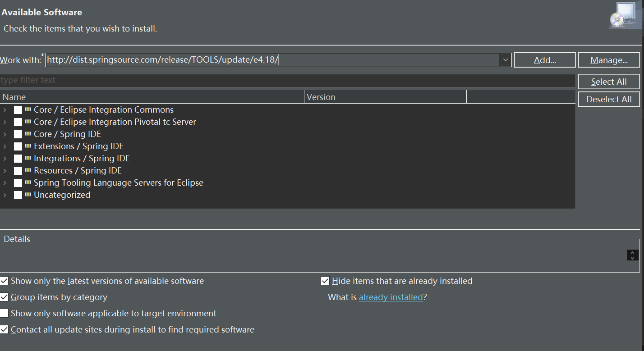
Task: Check Resources / Spring IDE checkbox
Action: [x=18, y=171]
